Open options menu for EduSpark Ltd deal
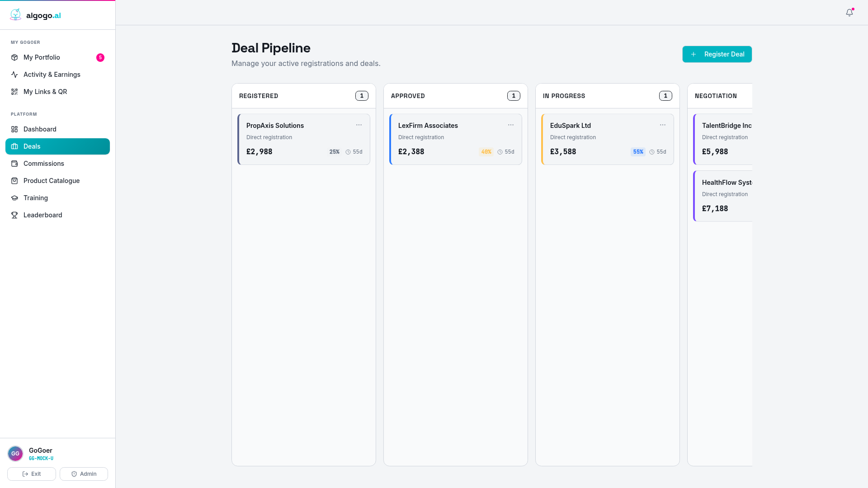This screenshot has height=488, width=868. coord(663,125)
